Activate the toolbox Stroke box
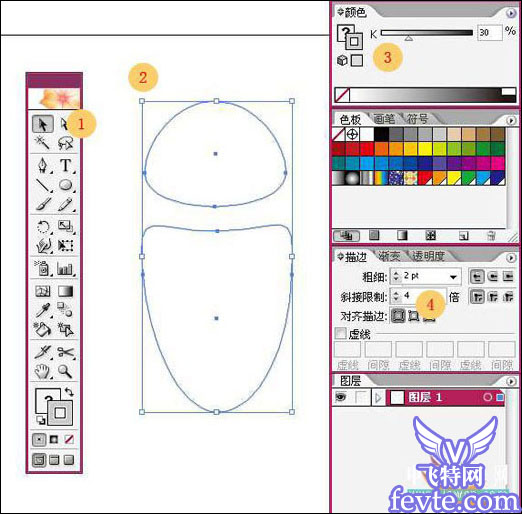The width and height of the screenshot is (522, 514). click(60, 413)
